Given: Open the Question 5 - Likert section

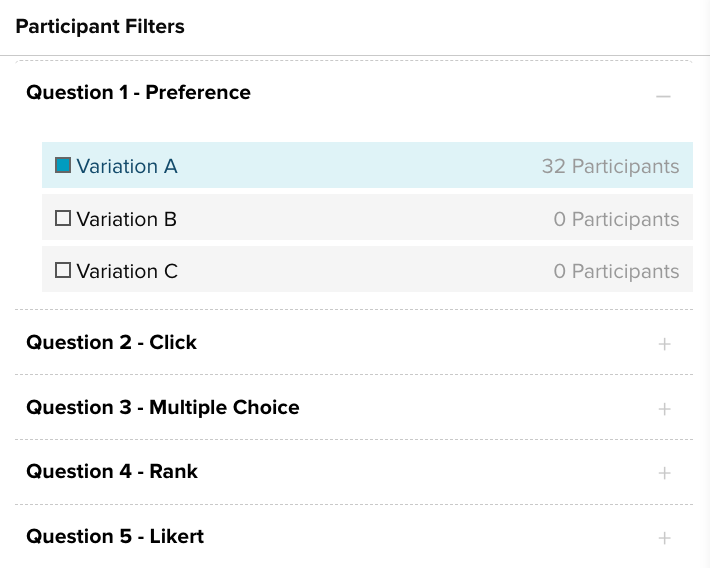Looking at the screenshot, I should click(x=115, y=537).
